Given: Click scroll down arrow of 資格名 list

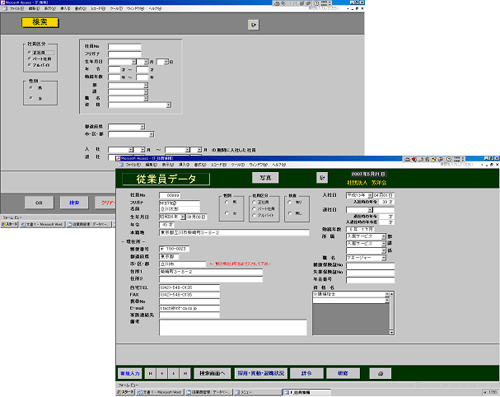Looking at the screenshot, I should point(392,332).
